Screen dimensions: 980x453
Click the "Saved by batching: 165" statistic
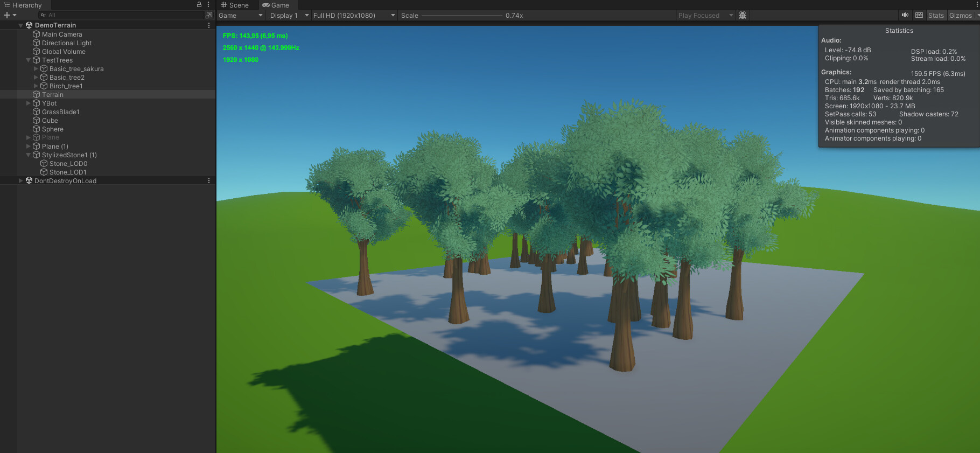tap(908, 90)
